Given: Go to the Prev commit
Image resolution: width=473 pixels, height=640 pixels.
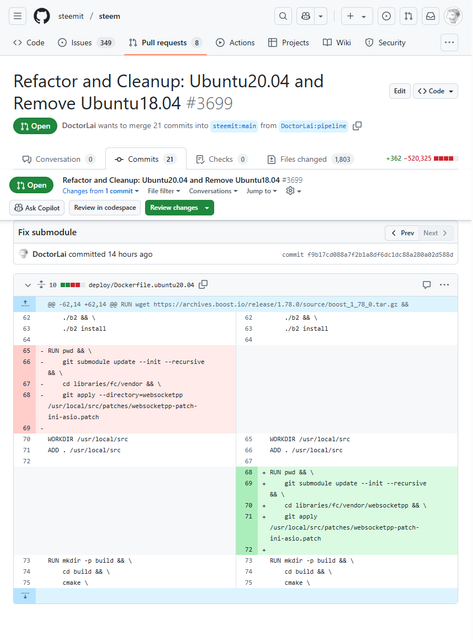Looking at the screenshot, I should 402,233.
